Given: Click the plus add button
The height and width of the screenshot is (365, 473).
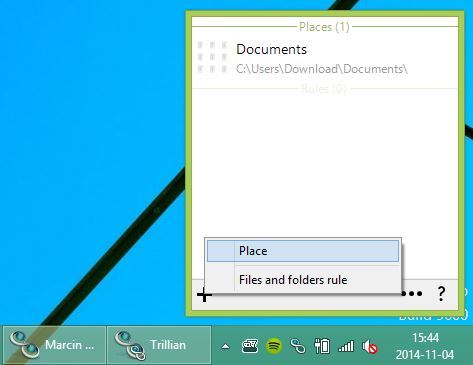Looking at the screenshot, I should click(204, 295).
